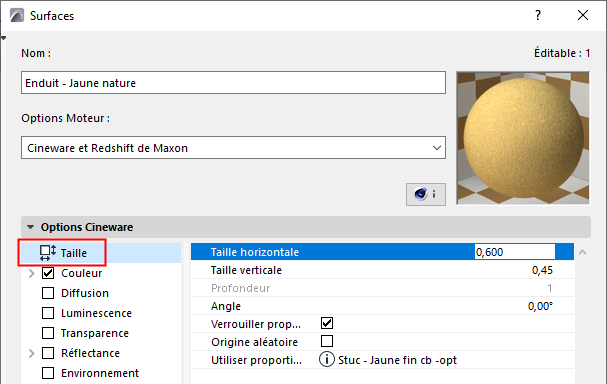Select the Transparence channel row
The image size is (607, 384).
coord(101,333)
